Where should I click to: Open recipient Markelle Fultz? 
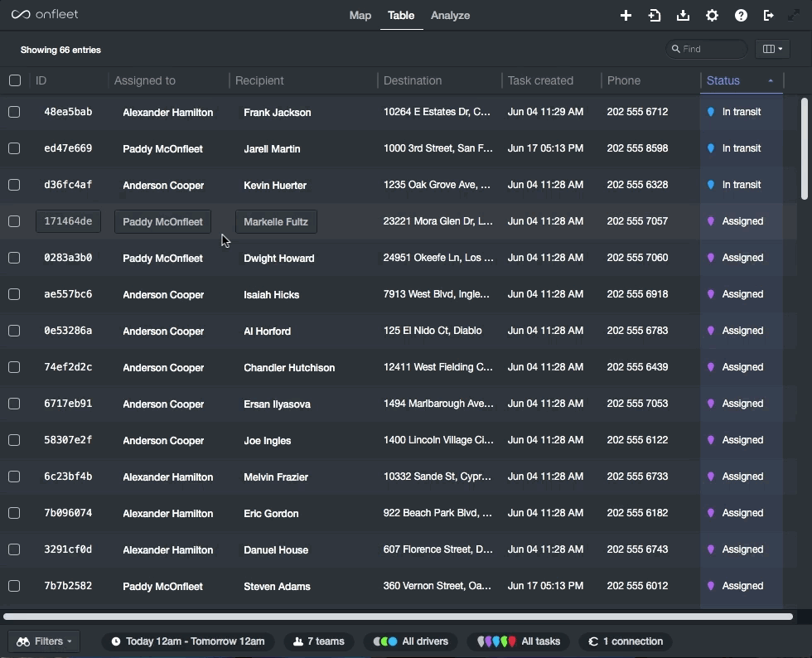click(276, 222)
